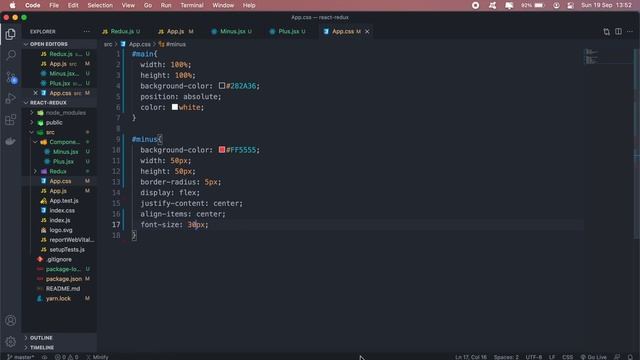640x360 pixels.
Task: Click the Minify status bar button
Action: point(98,357)
